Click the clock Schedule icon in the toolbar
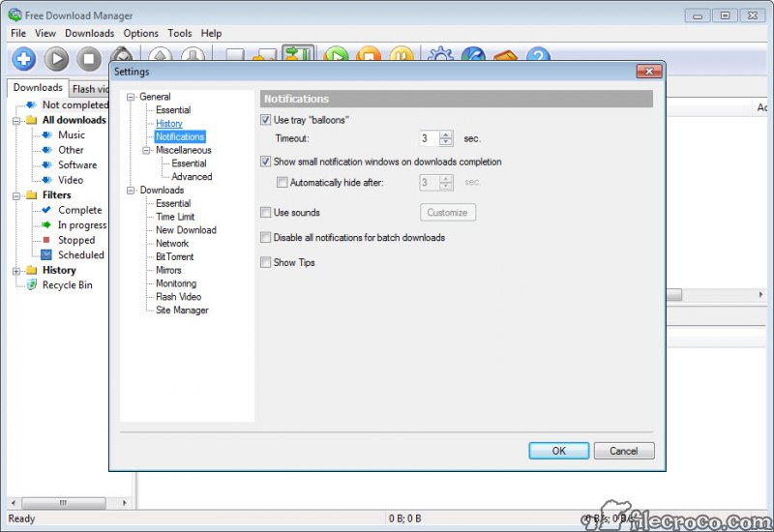The height and width of the screenshot is (532, 774). pos(122,54)
